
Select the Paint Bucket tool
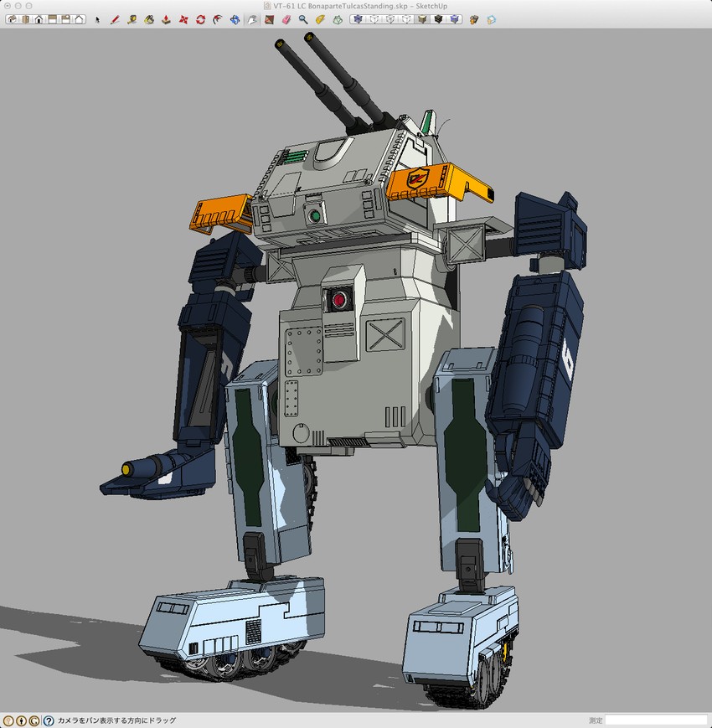coord(149,19)
